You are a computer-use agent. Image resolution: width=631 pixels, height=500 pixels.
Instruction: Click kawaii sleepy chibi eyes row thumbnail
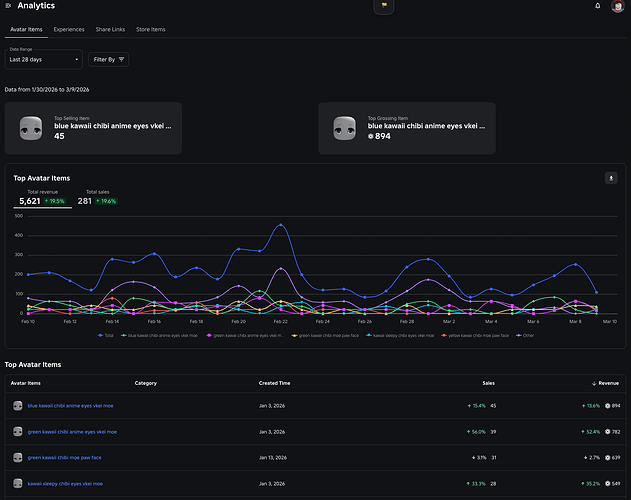[x=18, y=483]
